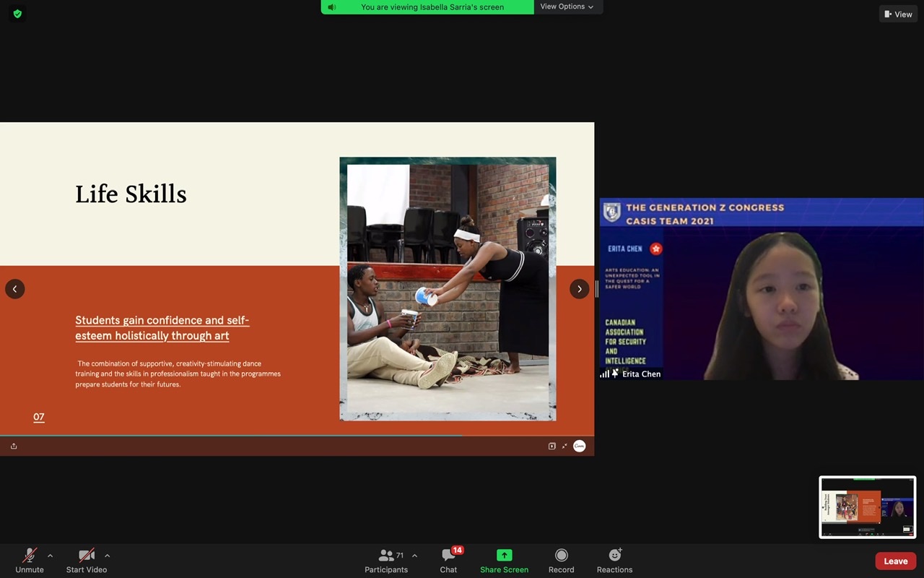Unmute the microphone
924x578 pixels.
click(x=30, y=556)
